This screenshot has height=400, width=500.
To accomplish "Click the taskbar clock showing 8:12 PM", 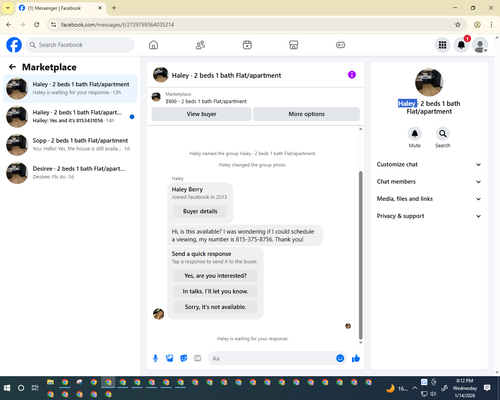I will pyautogui.click(x=465, y=388).
